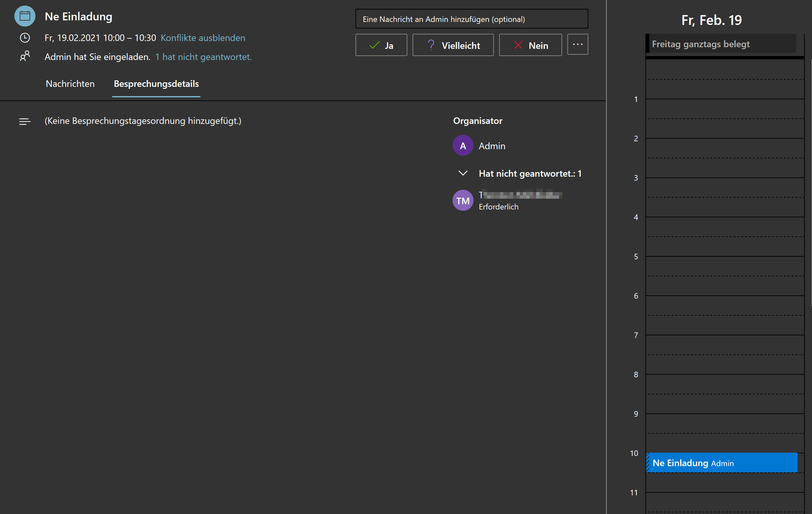Viewport: 812px width, 514px height.
Task: Decline the invitation with Nein
Action: pyautogui.click(x=530, y=45)
